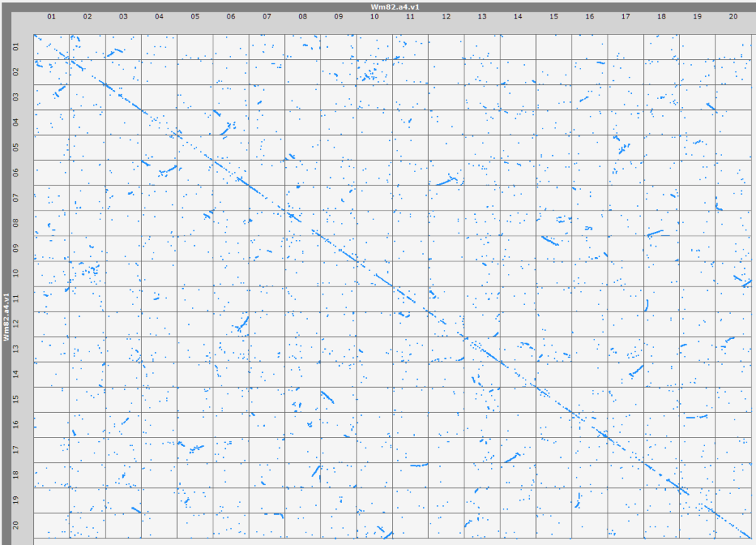Open the dot plot cell at column 03, row 01
Image resolution: width=756 pixels, height=545 pixels.
coord(123,47)
